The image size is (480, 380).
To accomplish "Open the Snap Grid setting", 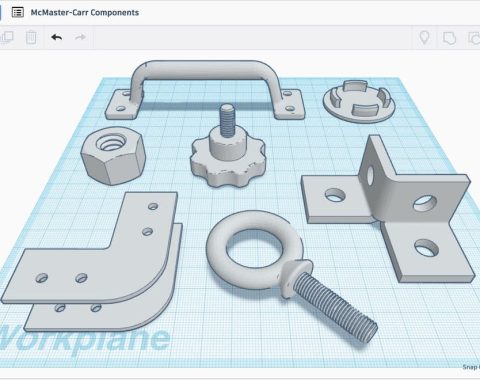I will pyautogui.click(x=471, y=367).
